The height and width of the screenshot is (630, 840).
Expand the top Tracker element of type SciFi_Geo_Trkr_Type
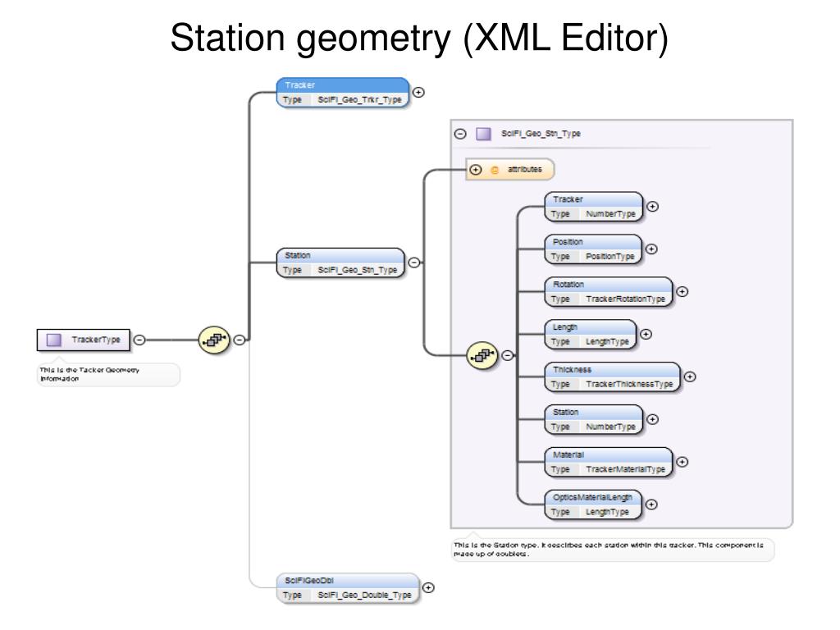coord(418,92)
